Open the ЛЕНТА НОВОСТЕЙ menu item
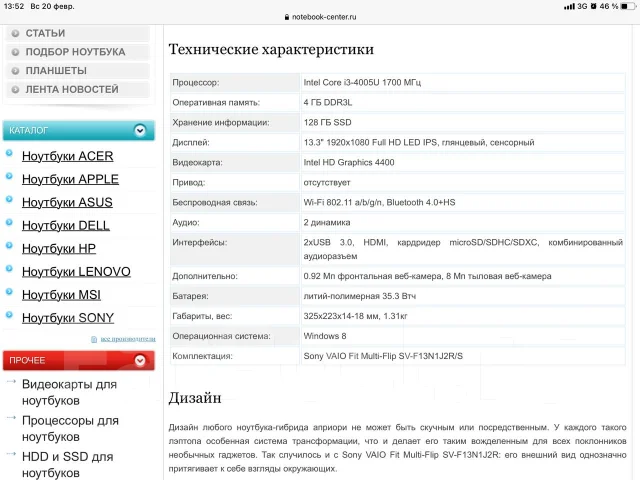 [78, 89]
